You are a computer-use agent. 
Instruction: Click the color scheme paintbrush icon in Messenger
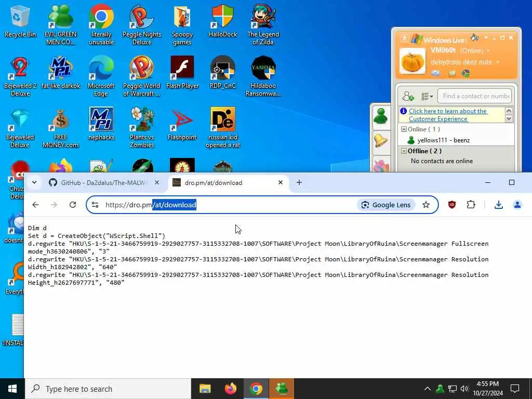click(x=474, y=37)
